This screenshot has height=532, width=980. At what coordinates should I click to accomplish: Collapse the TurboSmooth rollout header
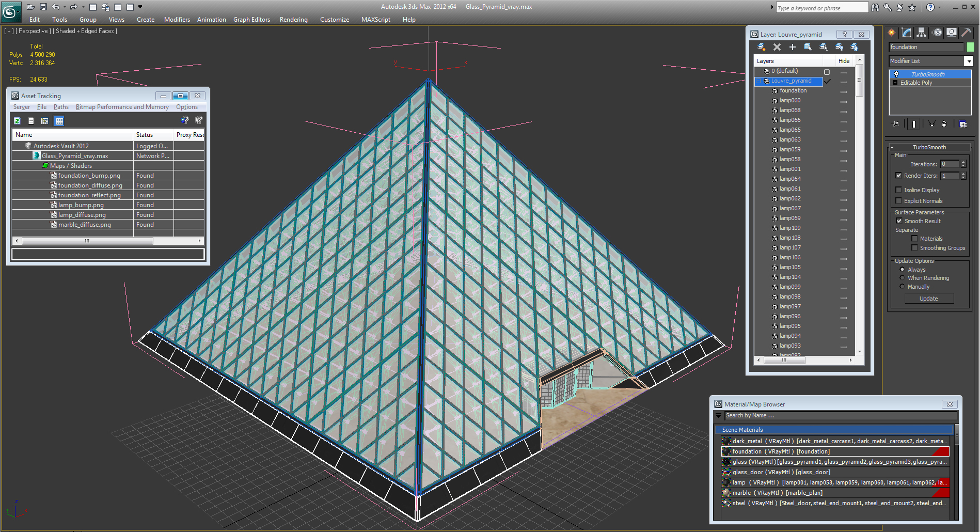tap(929, 147)
